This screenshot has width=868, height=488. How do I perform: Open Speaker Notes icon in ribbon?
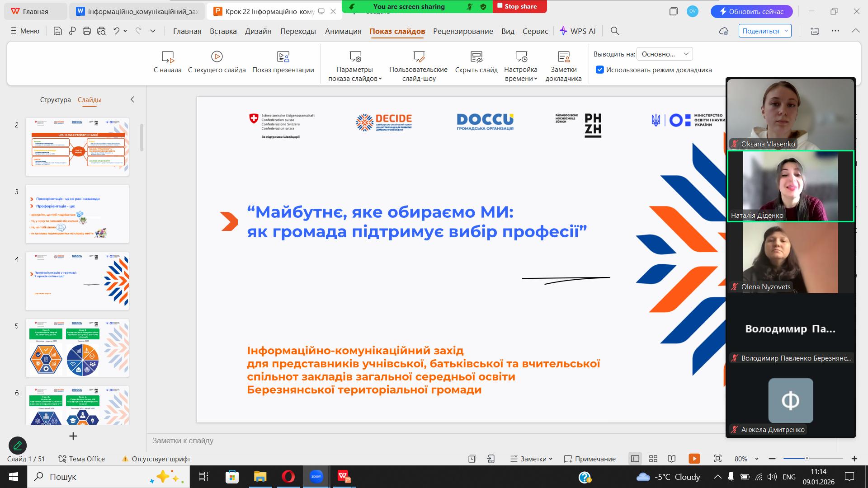pos(563,57)
